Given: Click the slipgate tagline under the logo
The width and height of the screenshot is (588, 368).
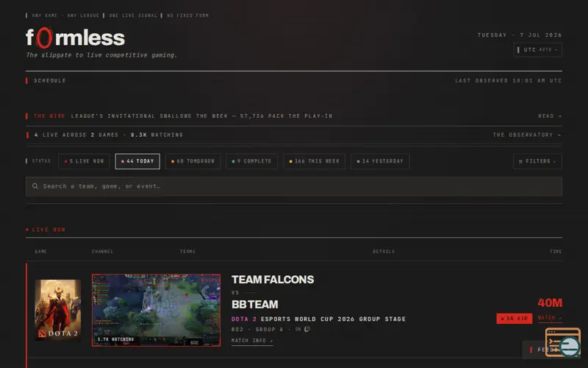Looking at the screenshot, I should coord(101,55).
